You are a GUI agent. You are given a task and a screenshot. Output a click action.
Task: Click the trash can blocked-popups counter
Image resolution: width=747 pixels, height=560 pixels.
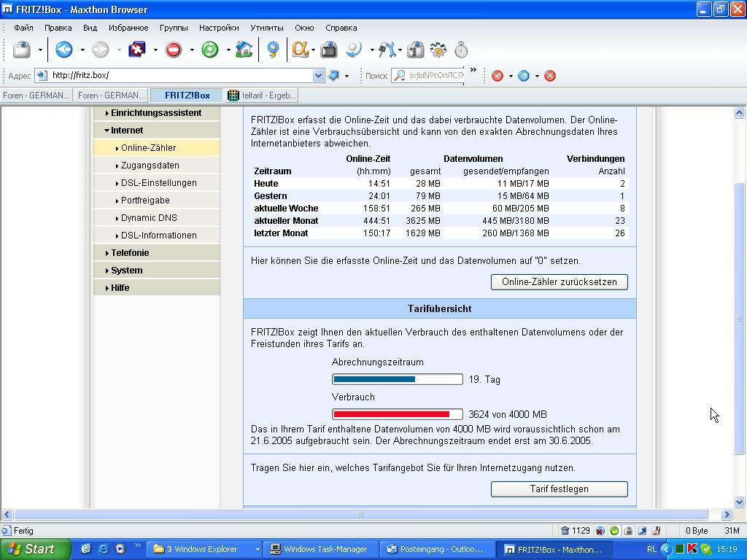tap(575, 531)
